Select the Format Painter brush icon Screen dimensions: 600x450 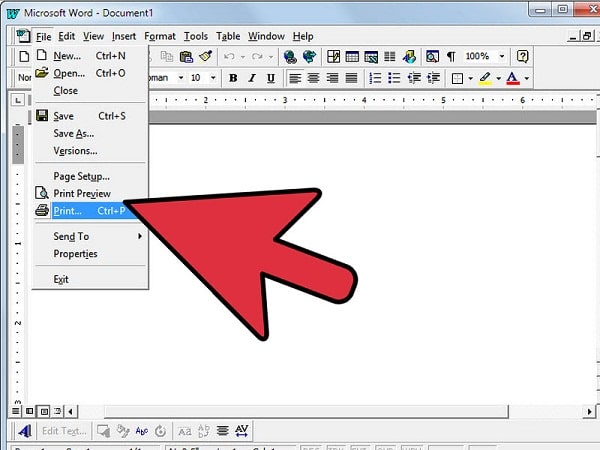coord(205,57)
